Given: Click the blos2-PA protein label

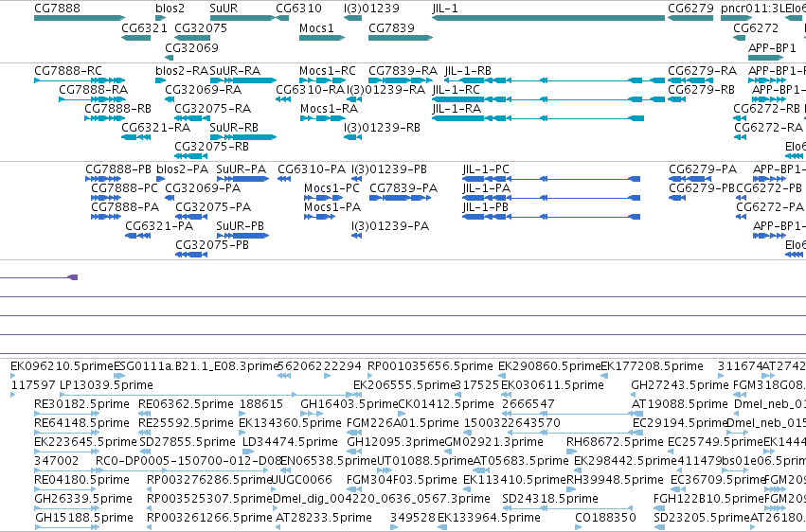Looking at the screenshot, I should click(x=183, y=168).
